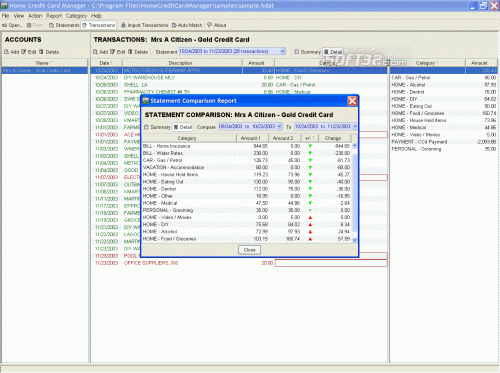Viewport: 500px width, 373px height.
Task: Select HOME - House Hold Items summary row
Action: click(x=444, y=120)
